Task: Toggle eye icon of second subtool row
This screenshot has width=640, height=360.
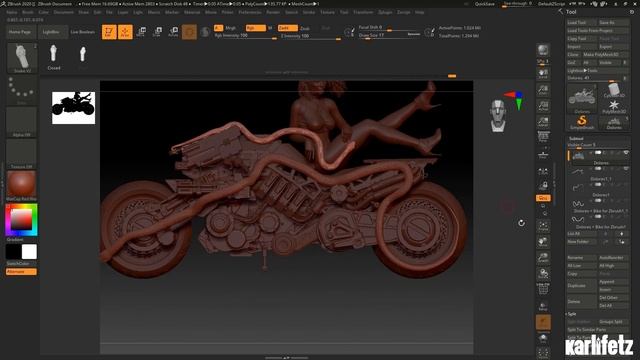Action: (626, 169)
